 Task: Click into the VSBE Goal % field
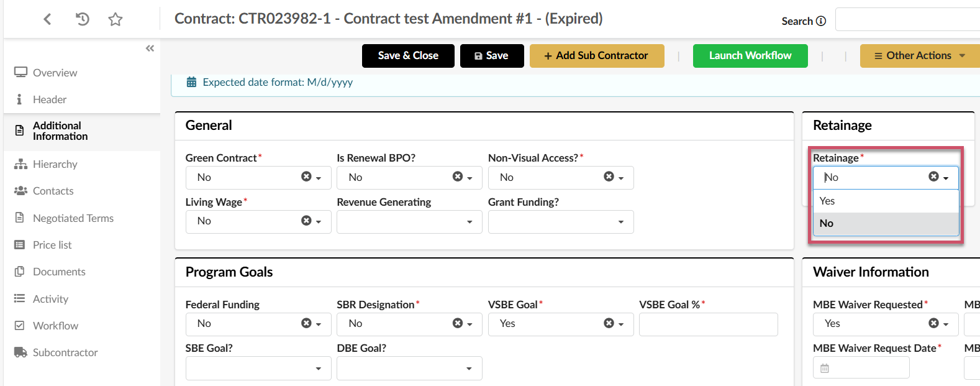(709, 324)
